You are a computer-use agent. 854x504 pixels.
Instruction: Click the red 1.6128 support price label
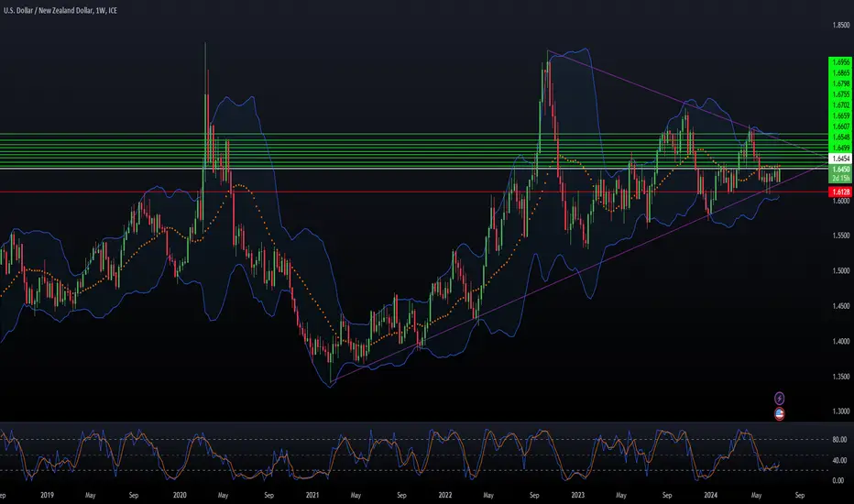click(840, 192)
